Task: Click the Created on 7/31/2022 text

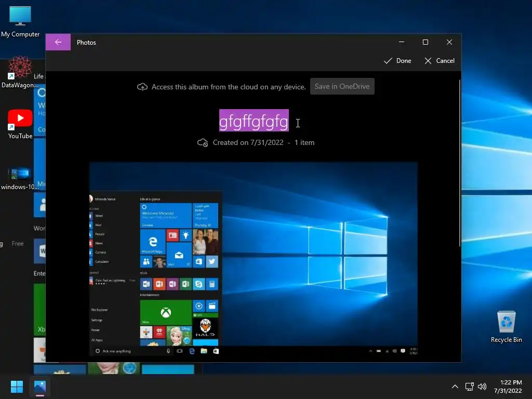Action: tap(248, 143)
